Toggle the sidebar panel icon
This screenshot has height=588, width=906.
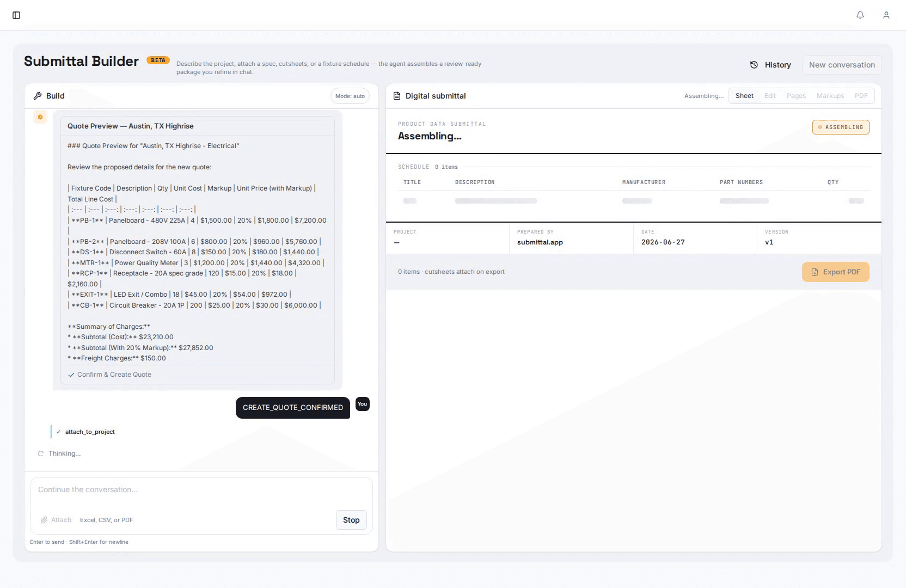(16, 15)
